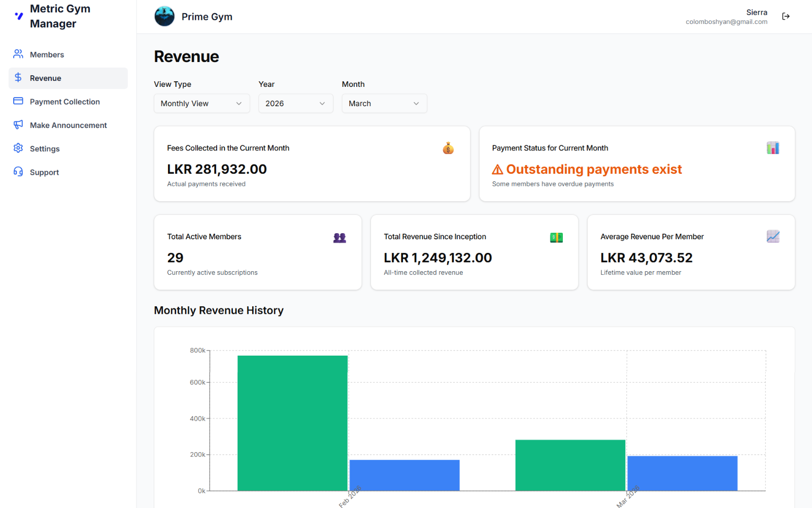
Task: Click the Metric Gym Manager title
Action: (x=60, y=16)
